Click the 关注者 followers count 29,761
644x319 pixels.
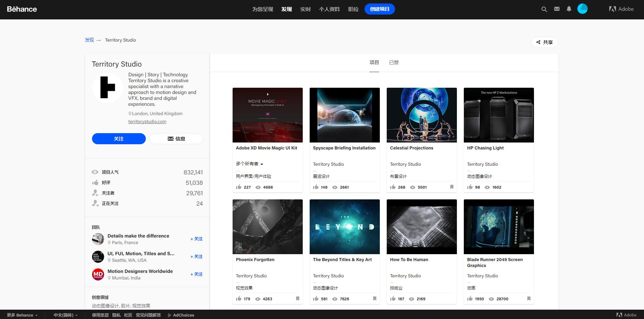[x=194, y=193]
